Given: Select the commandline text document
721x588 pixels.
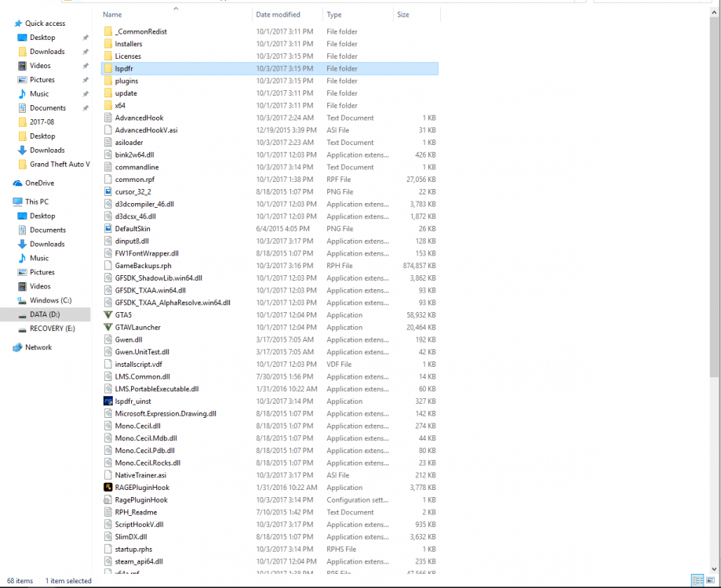Looking at the screenshot, I should pyautogui.click(x=137, y=167).
